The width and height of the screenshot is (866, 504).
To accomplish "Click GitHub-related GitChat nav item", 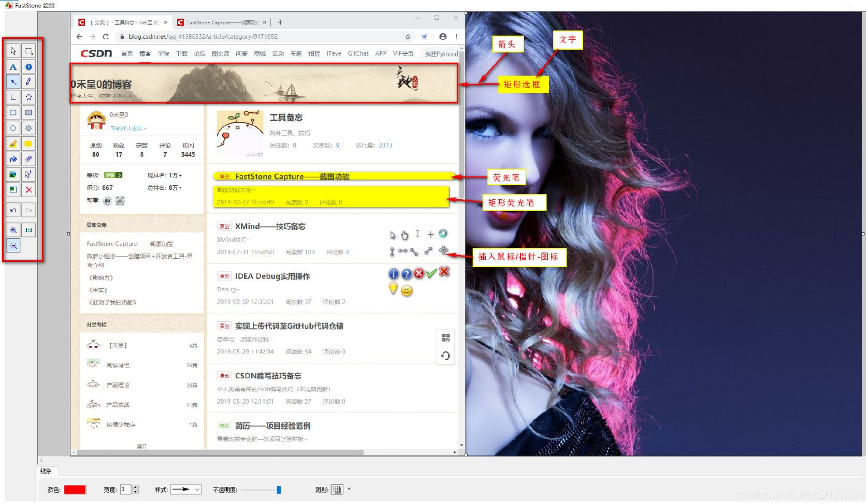I will [x=358, y=54].
